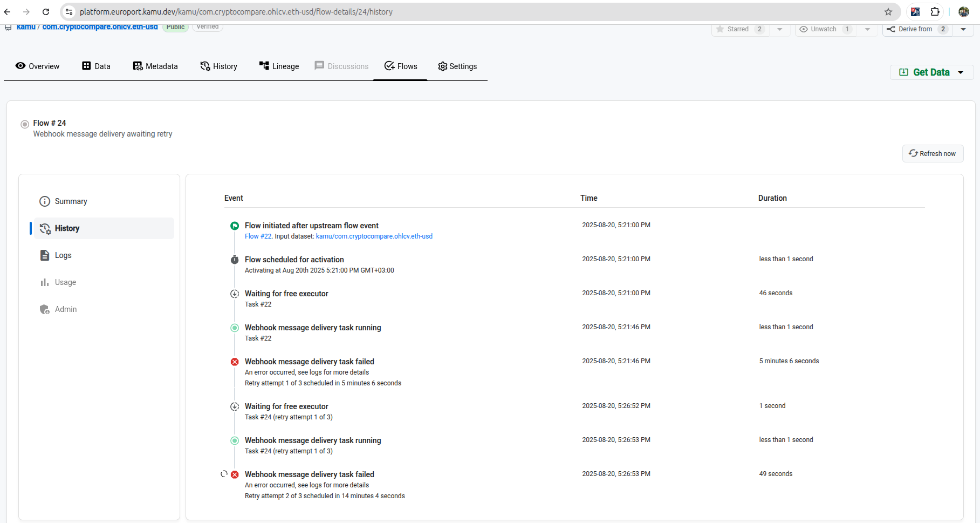The height and width of the screenshot is (523, 980).
Task: Switch to the Overview tab
Action: (37, 66)
